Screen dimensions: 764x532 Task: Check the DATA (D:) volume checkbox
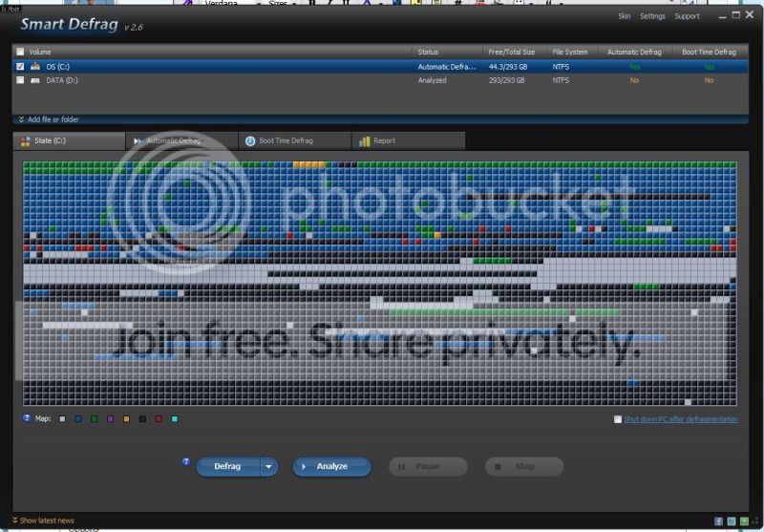point(20,80)
